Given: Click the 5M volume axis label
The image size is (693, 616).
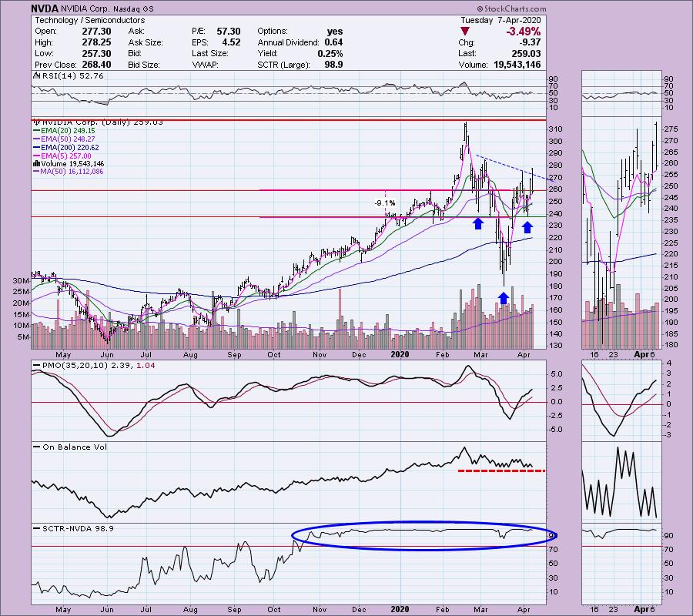Looking at the screenshot, I should coord(23,337).
